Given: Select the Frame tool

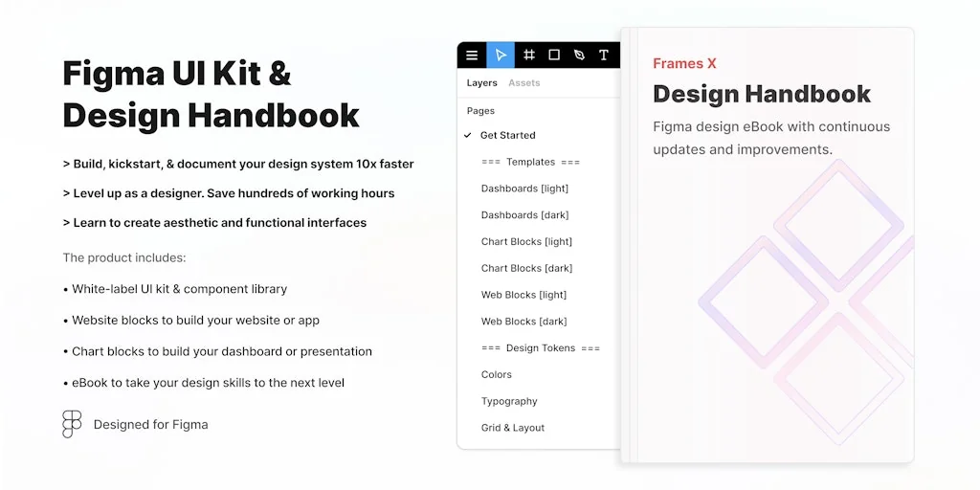Looking at the screenshot, I should point(528,55).
